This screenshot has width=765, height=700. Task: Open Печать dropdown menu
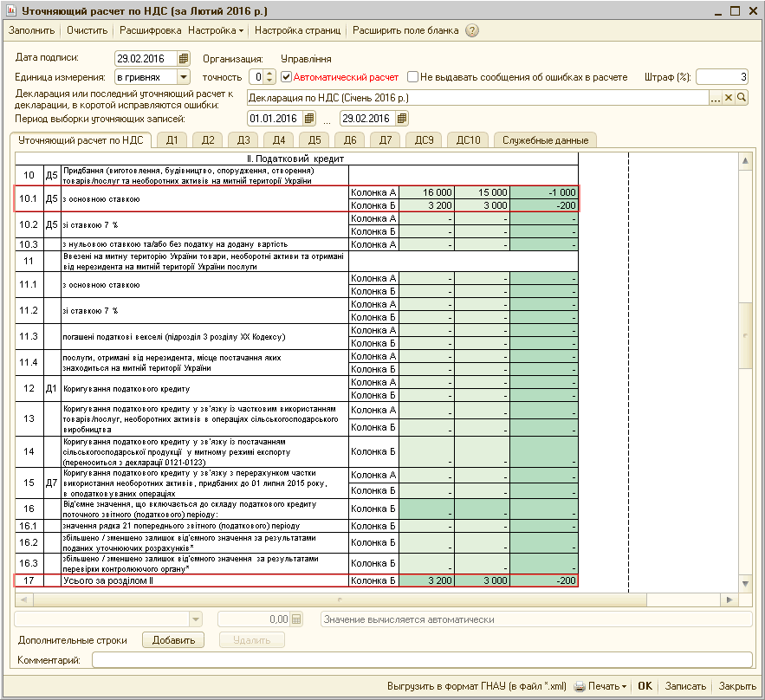tap(607, 686)
